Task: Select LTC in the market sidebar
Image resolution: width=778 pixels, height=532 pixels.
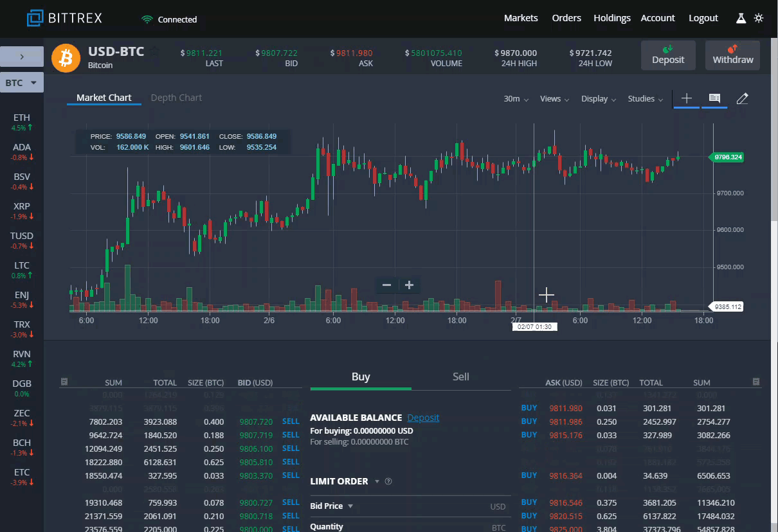Action: pos(22,270)
